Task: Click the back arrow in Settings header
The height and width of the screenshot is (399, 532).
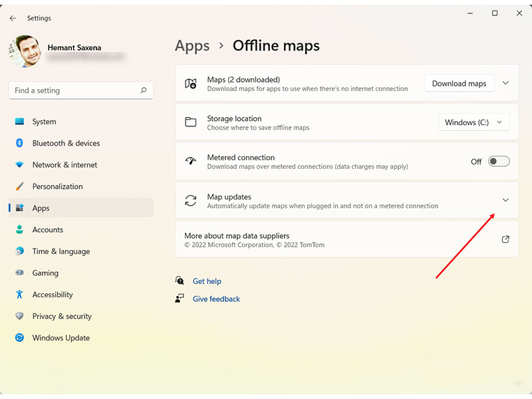Action: 13,19
